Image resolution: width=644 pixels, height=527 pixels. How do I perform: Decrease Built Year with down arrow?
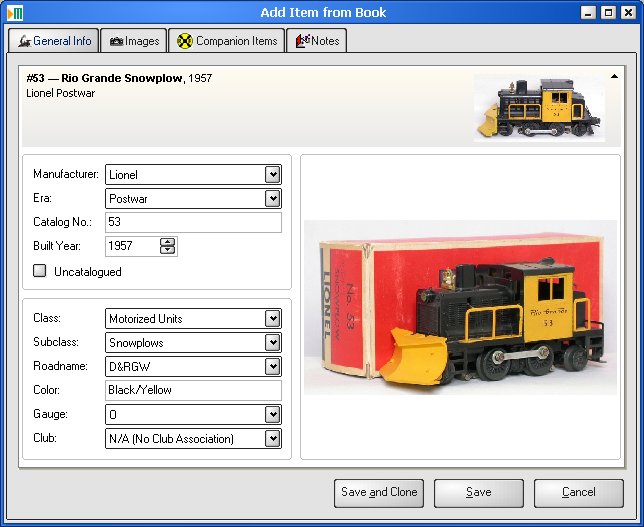pyautogui.click(x=167, y=250)
